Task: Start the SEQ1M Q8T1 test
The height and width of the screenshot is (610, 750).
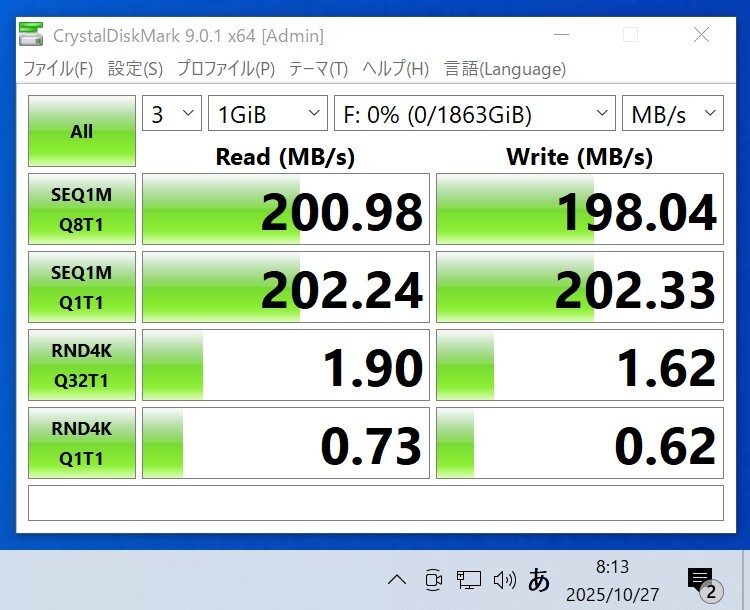Action: 82,209
